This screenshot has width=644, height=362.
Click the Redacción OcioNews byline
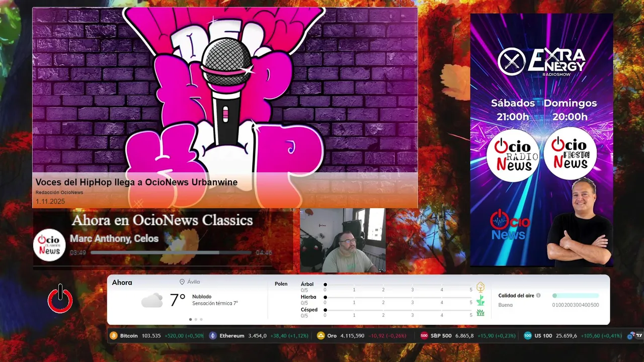click(x=59, y=193)
